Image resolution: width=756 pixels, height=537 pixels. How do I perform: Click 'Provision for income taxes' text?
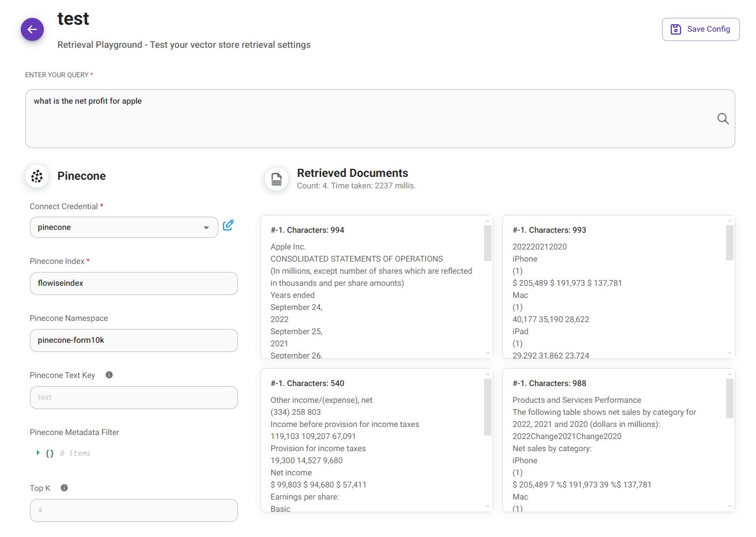318,449
